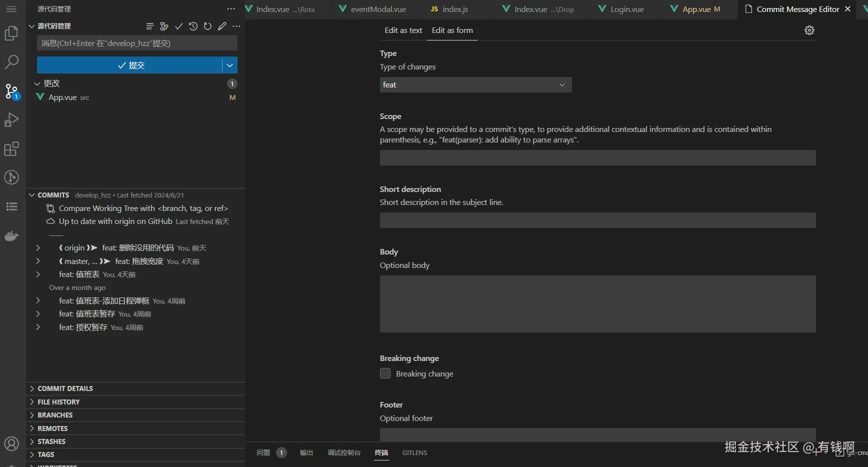The height and width of the screenshot is (467, 868).
Task: Focus the Body text area
Action: [597, 304]
